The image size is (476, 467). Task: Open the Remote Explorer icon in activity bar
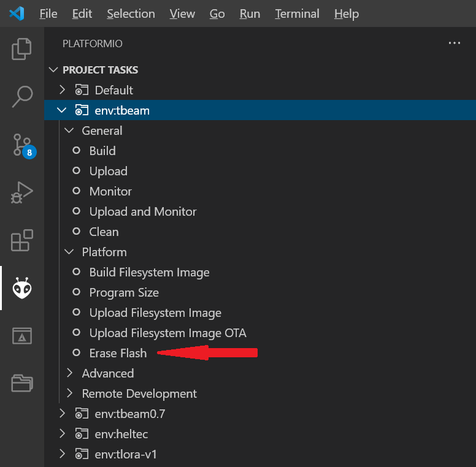pyautogui.click(x=22, y=335)
